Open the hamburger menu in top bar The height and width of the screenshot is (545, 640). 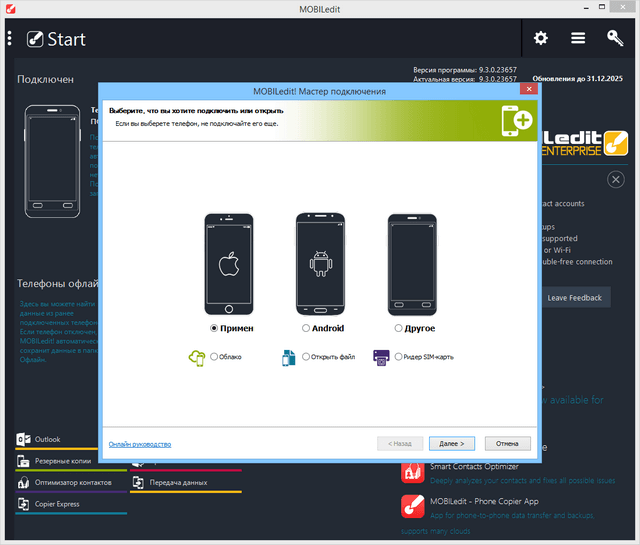coord(578,38)
